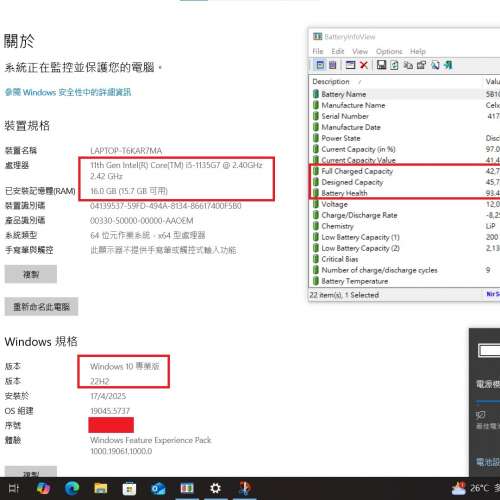Open the Properties toolbar icon in BatteryInfoView
This screenshot has width=500, height=500.
421,65
